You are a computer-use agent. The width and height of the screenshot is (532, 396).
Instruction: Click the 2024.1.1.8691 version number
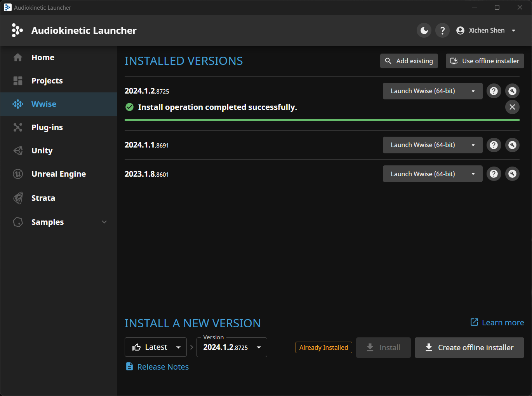point(147,145)
